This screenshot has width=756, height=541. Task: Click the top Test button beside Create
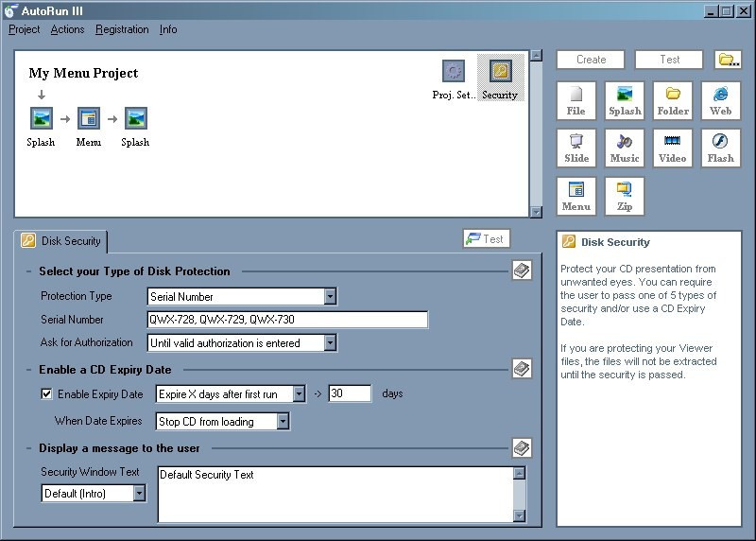[669, 60]
